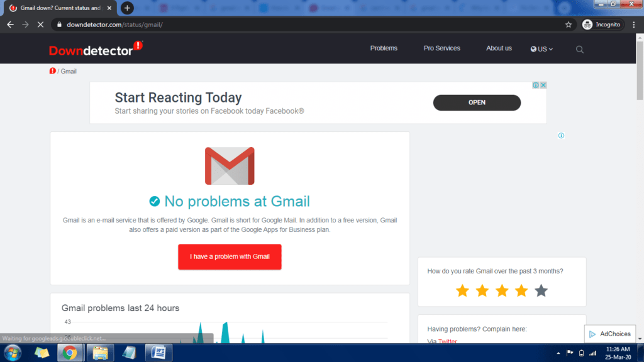
Task: Click the red alert icon in the breadcrumb
Action: coord(52,70)
